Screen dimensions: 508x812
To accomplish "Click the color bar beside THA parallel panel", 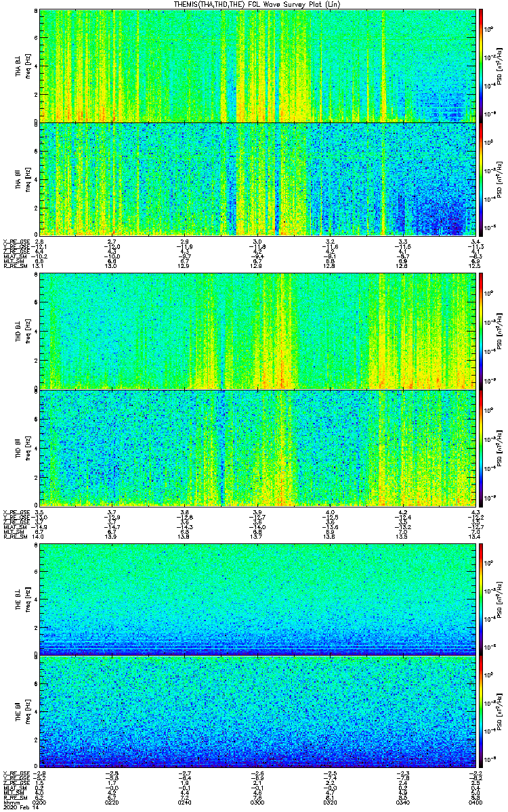I will 482,179.
